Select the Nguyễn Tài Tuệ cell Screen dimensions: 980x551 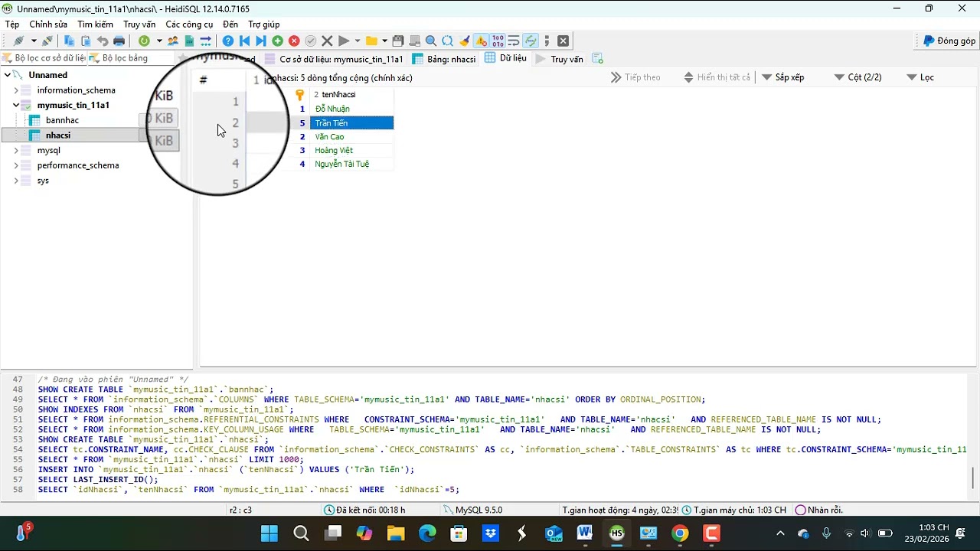click(352, 164)
